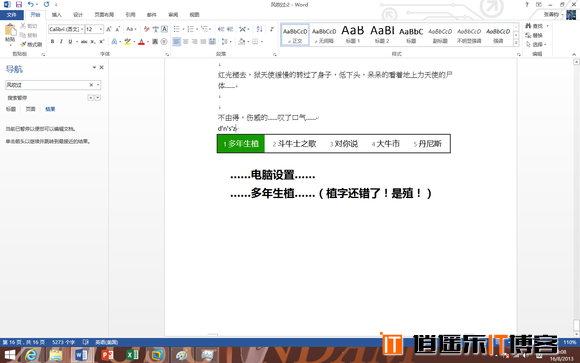Expand the styles gallery more button
This screenshot has width=580, height=363.
[516, 43]
